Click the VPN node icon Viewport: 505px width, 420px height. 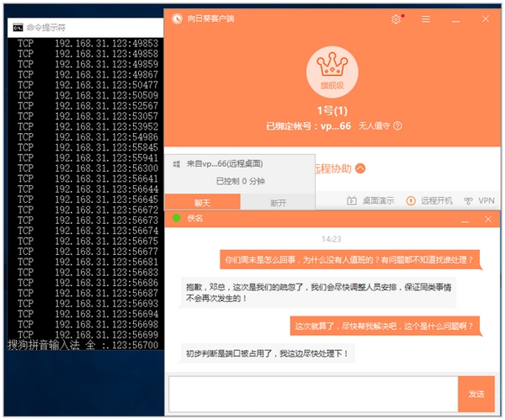(468, 201)
